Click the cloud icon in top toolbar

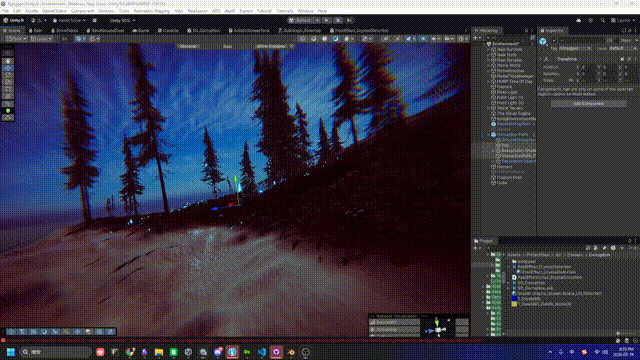pos(578,20)
